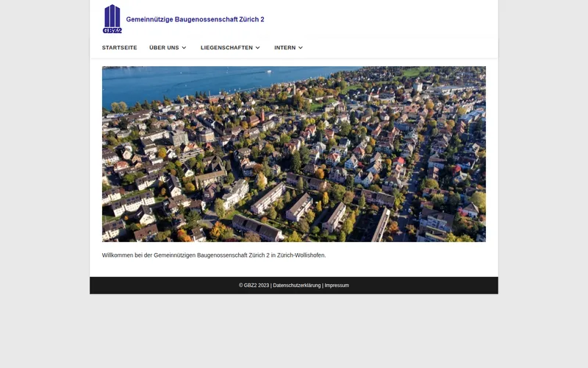588x368 pixels.
Task: Click the aerial photo of Wollishofen houses
Action: (293, 154)
